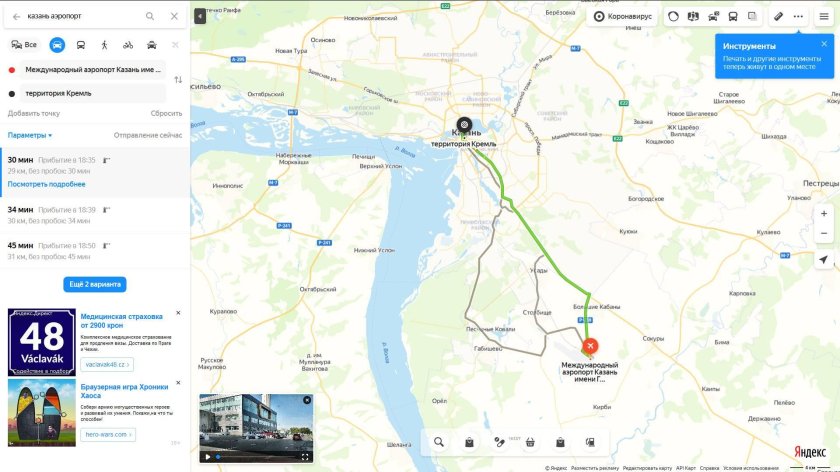Open the hamburger main menu
Screen dimensions: 840x472
pos(824,17)
